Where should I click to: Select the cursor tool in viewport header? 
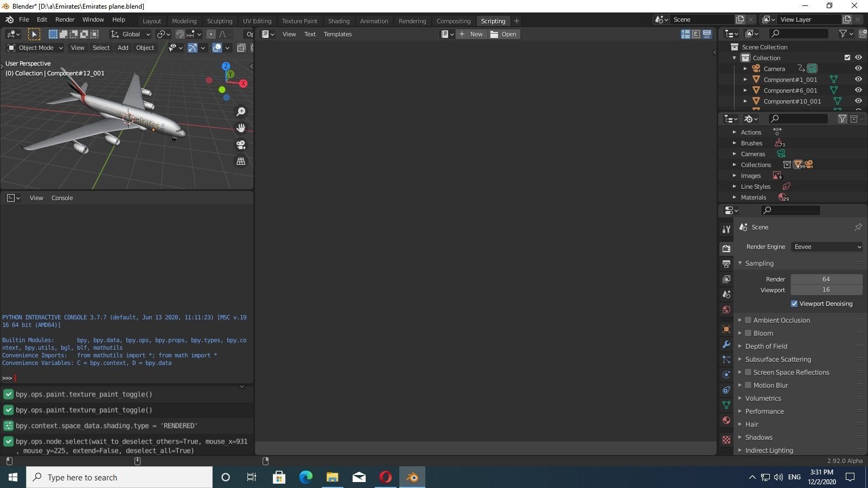pos(34,34)
